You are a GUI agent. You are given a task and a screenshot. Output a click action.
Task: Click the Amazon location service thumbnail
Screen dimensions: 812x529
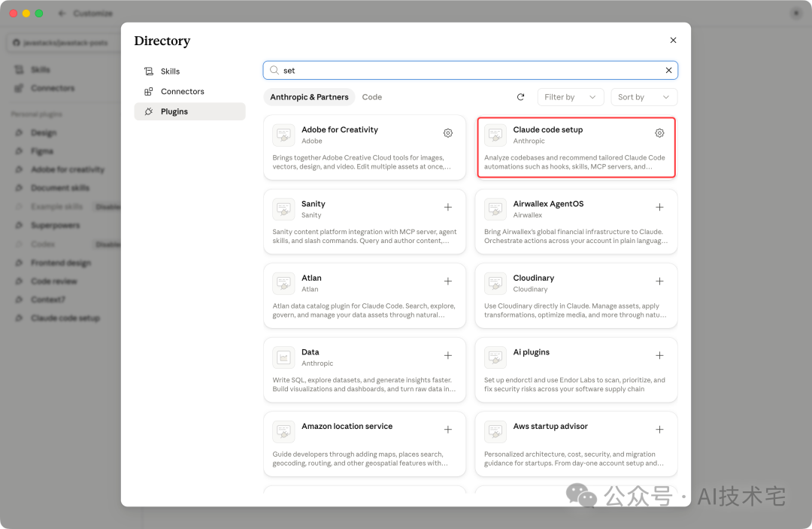283,432
